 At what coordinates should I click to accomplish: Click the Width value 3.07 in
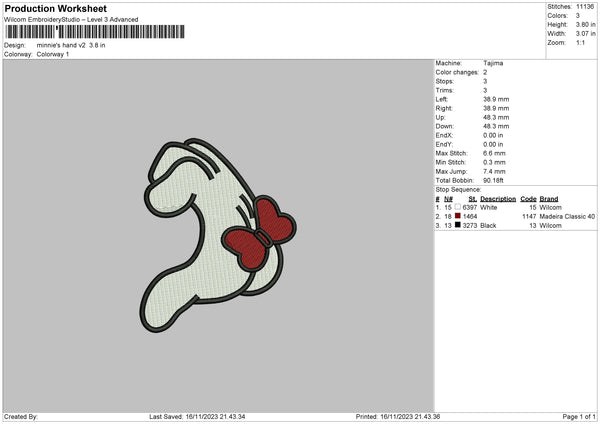pyautogui.click(x=585, y=34)
